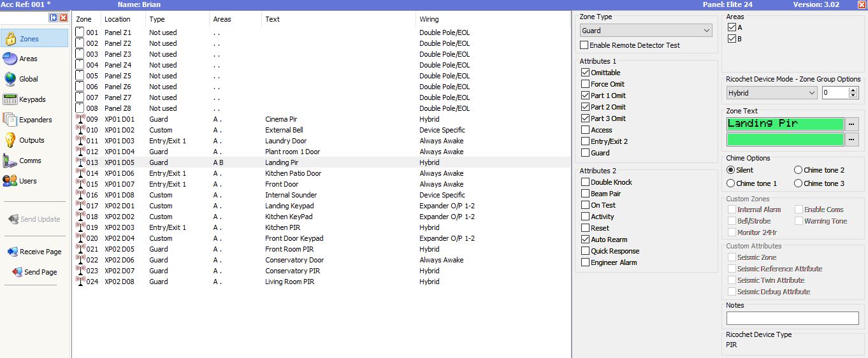868x358 pixels.
Task: Select Chime tone 2 radio option
Action: (x=798, y=170)
